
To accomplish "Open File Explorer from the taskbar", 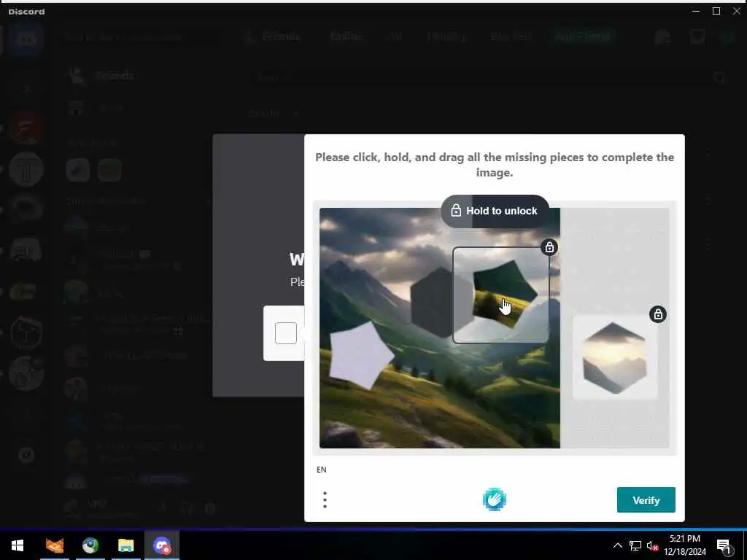I will (125, 545).
